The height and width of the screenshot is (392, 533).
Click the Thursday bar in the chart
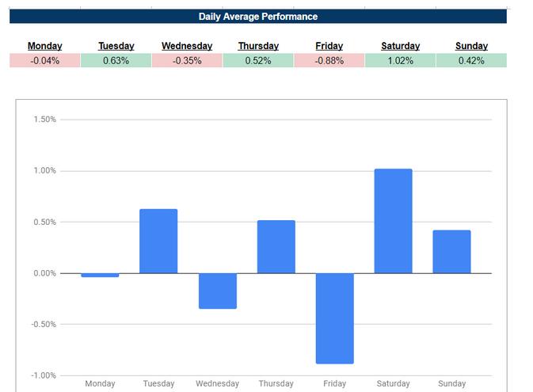276,246
